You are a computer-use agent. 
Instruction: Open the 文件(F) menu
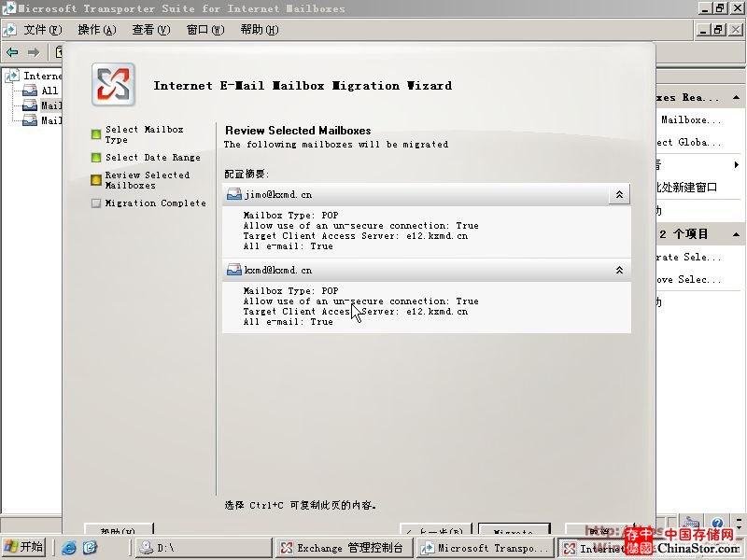[43, 30]
